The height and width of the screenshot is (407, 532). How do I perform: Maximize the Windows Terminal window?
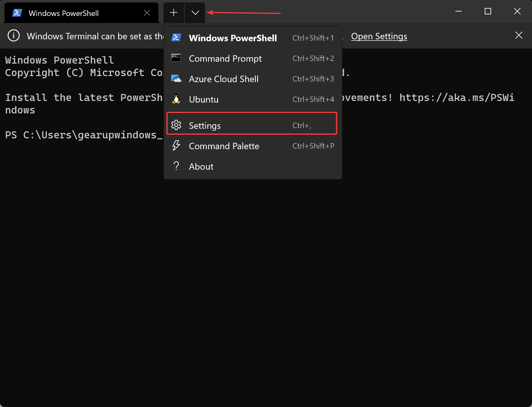point(488,12)
